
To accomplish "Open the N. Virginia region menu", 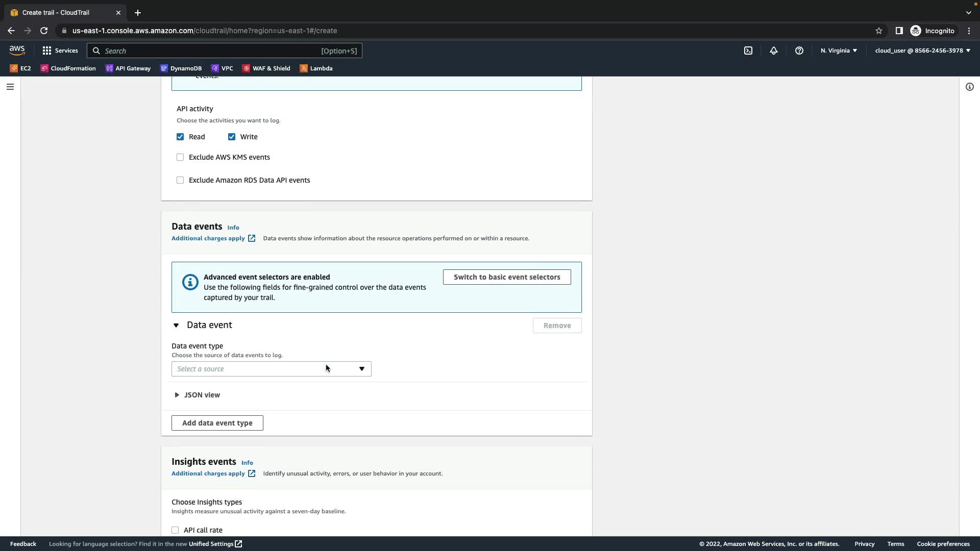I will click(x=839, y=51).
